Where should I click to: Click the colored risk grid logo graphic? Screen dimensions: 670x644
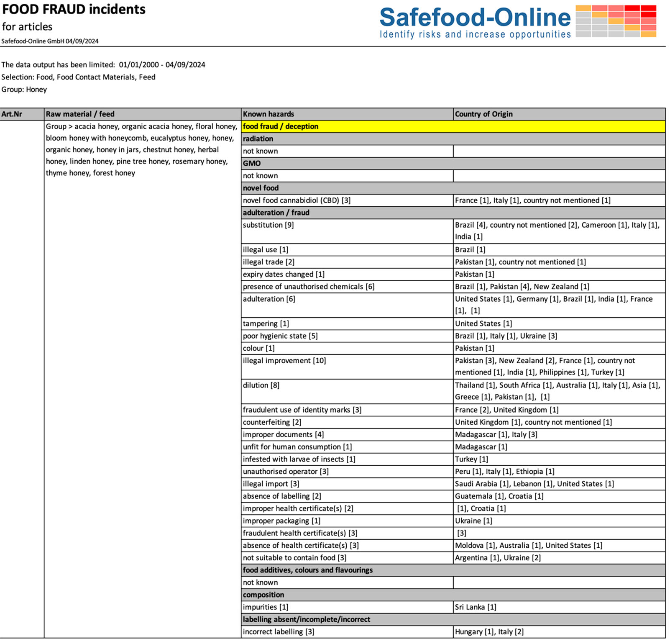(616, 21)
